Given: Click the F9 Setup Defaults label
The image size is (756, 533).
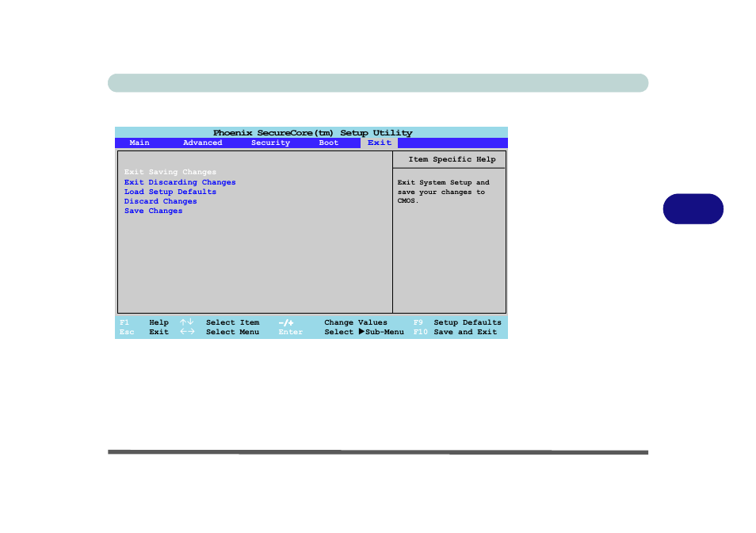Looking at the screenshot, I should (x=457, y=322).
